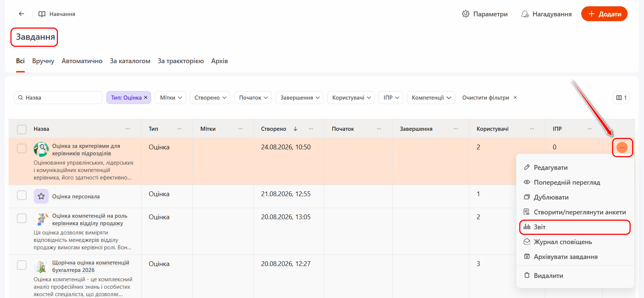Click the orange three-dots row actions button
This screenshot has height=298, width=644.
click(x=622, y=148)
